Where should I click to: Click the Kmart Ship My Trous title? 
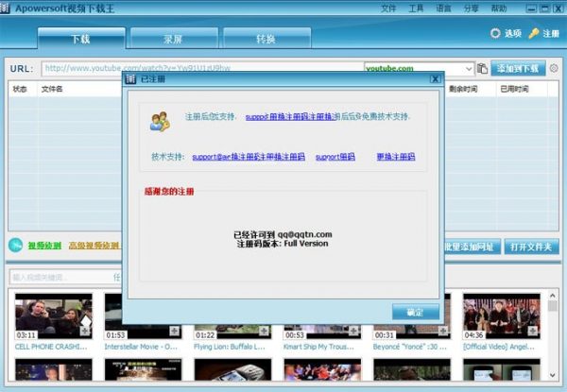[x=318, y=347]
